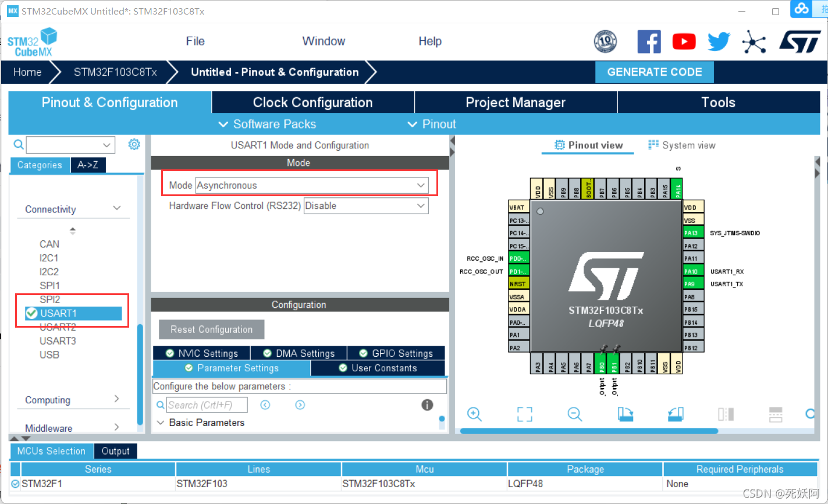This screenshot has height=504, width=828.
Task: Open the GPIO Settings tab
Action: [x=396, y=353]
